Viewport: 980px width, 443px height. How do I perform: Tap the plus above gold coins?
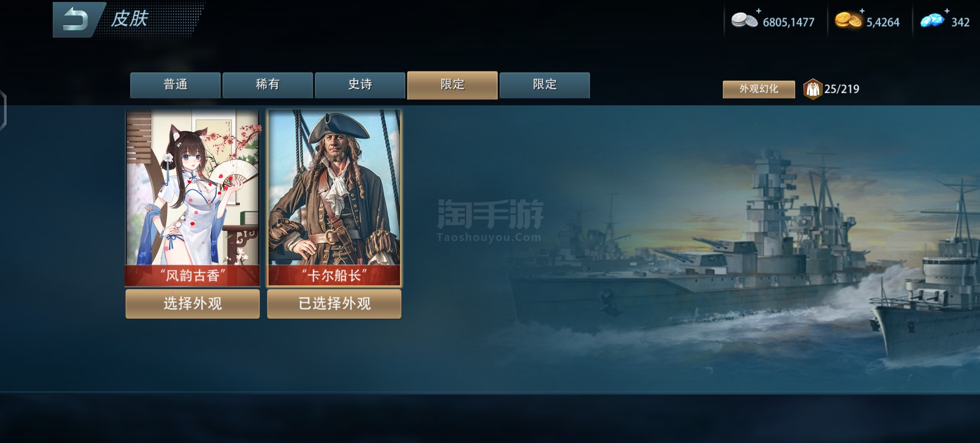862,11
